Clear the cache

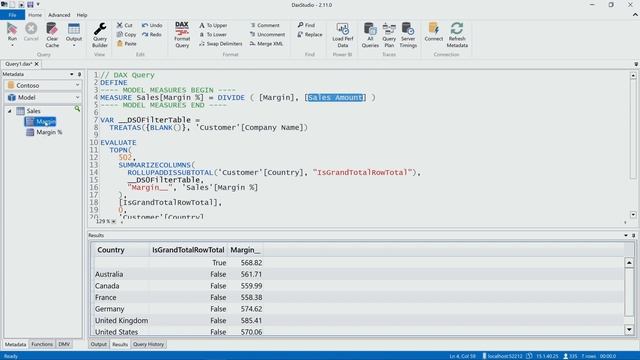52,35
